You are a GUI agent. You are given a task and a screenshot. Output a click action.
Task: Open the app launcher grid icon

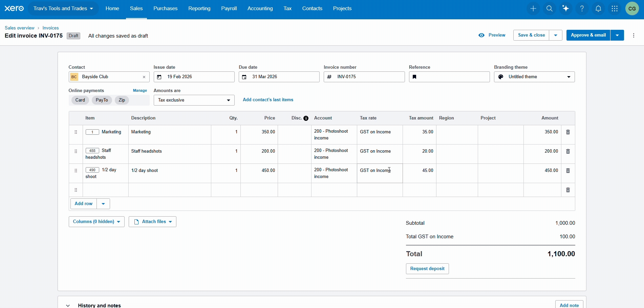pyautogui.click(x=615, y=8)
